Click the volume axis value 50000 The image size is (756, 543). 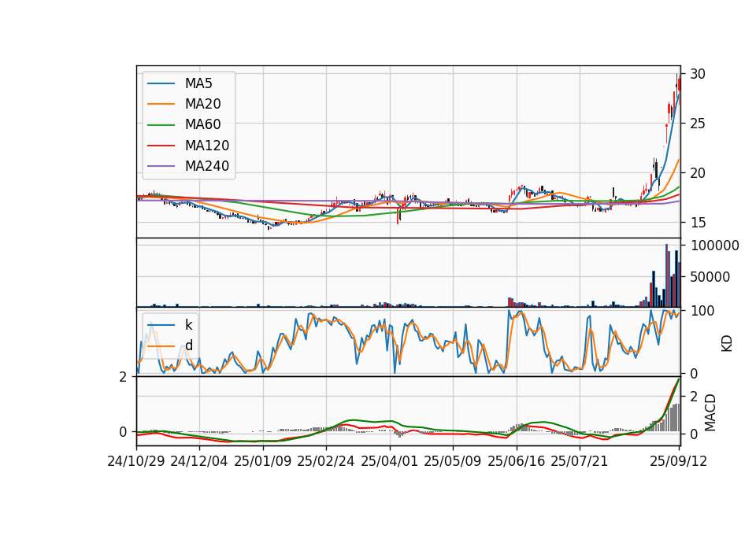click(x=710, y=277)
